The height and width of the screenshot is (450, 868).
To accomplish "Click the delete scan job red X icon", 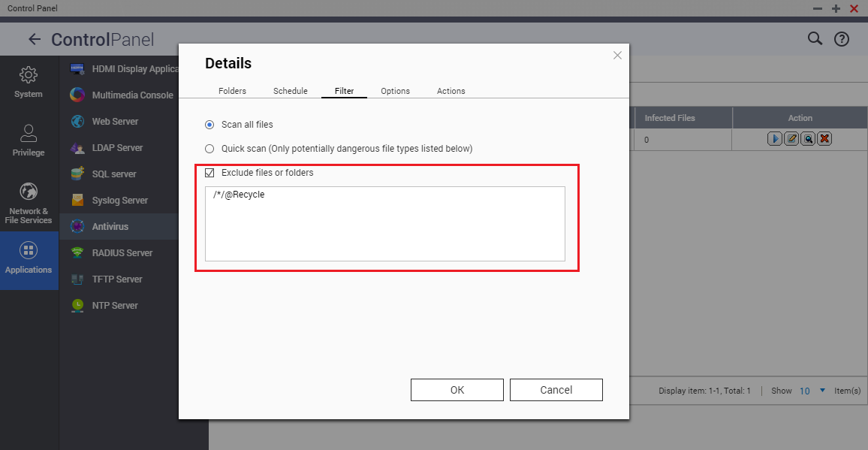I will pyautogui.click(x=824, y=139).
